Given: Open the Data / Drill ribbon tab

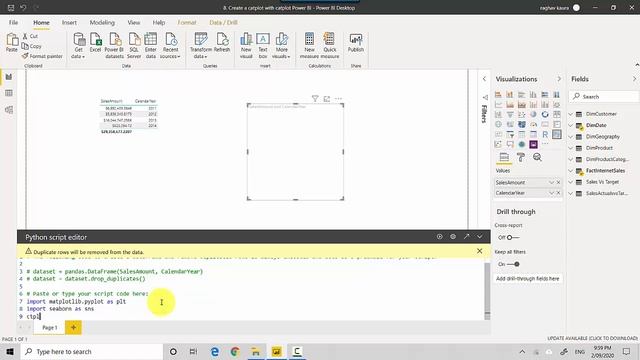Looking at the screenshot, I should pyautogui.click(x=223, y=22).
